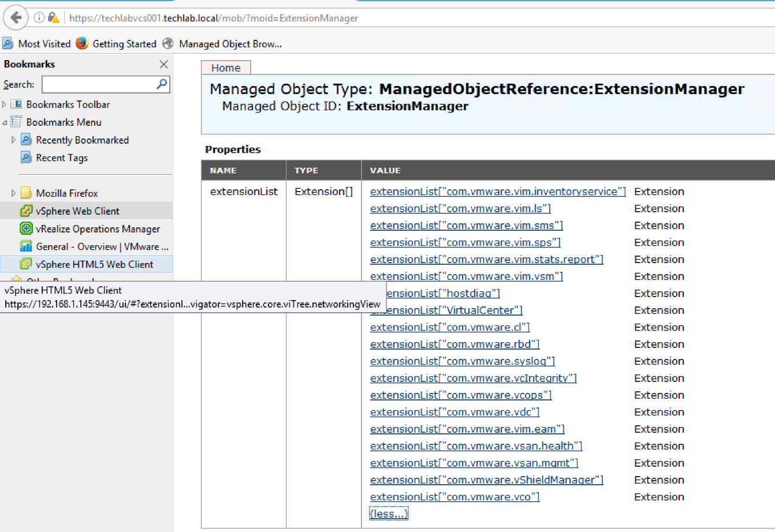Image resolution: width=775 pixels, height=532 pixels.
Task: Select Recent Tags in Bookmarks Menu
Action: (62, 158)
